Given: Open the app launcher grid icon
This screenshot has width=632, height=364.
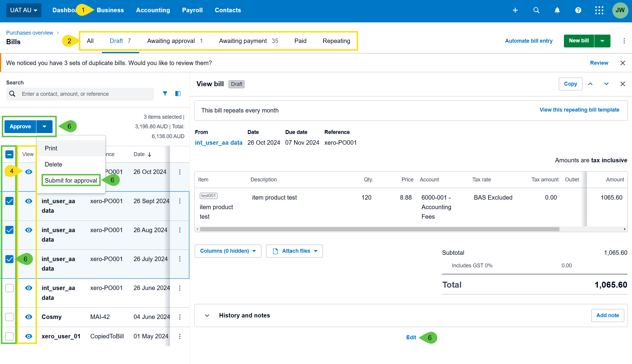Looking at the screenshot, I should [x=599, y=10].
